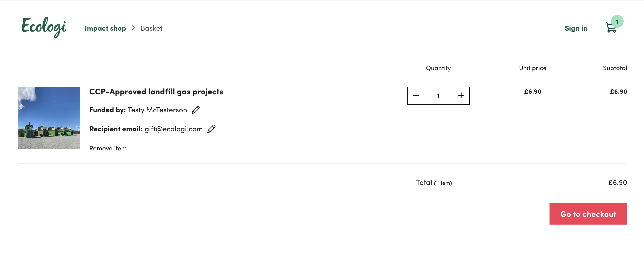Edit the Funded by name pencil
The height and width of the screenshot is (279, 644).
(196, 110)
